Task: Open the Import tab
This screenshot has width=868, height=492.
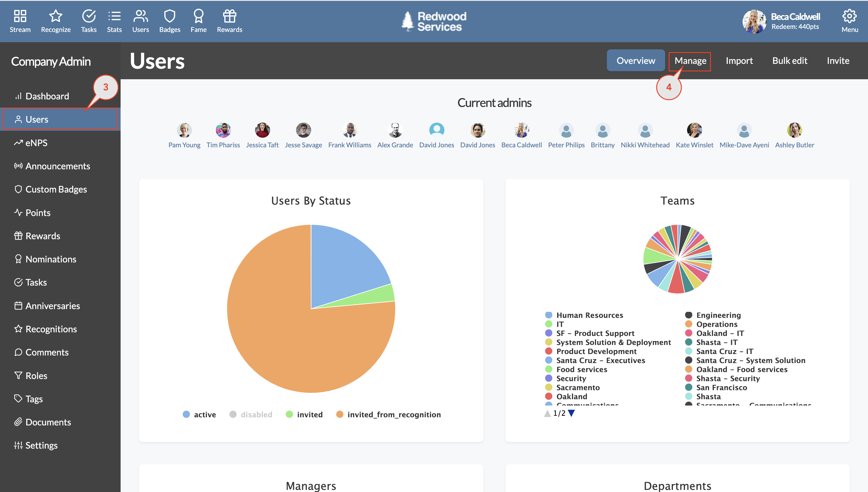Action: coord(739,61)
